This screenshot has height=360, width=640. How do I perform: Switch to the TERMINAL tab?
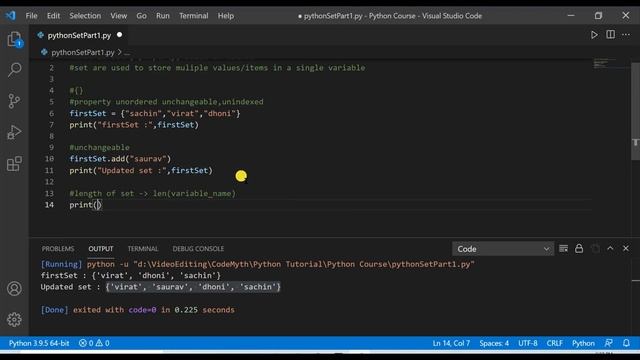coord(143,249)
